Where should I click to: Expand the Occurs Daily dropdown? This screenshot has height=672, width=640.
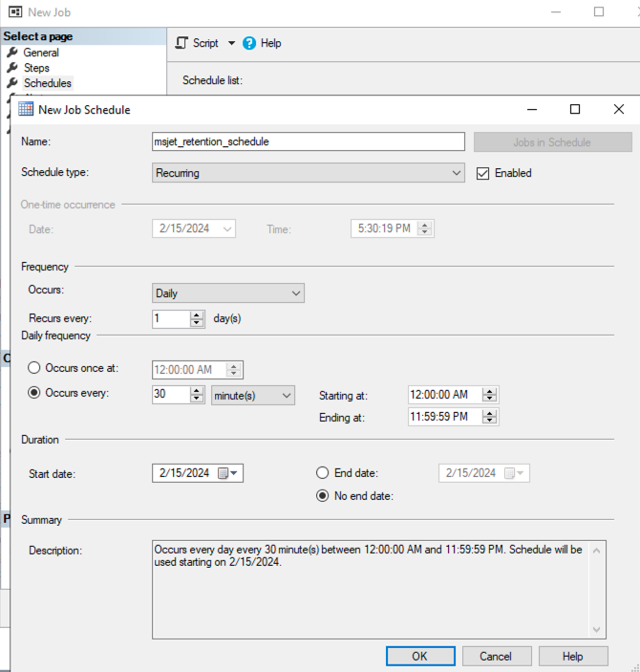point(228,293)
